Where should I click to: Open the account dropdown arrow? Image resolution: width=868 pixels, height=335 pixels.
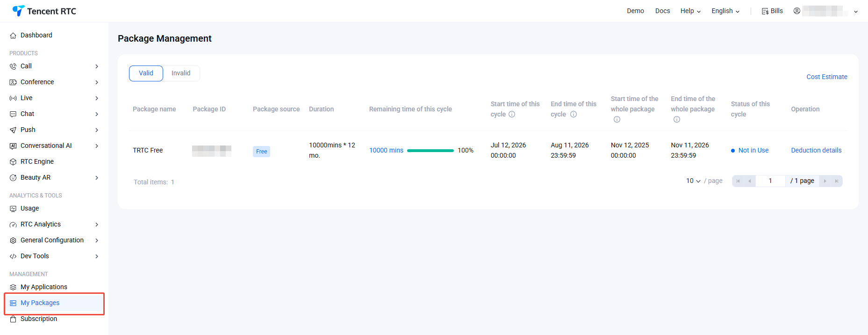pos(856,12)
